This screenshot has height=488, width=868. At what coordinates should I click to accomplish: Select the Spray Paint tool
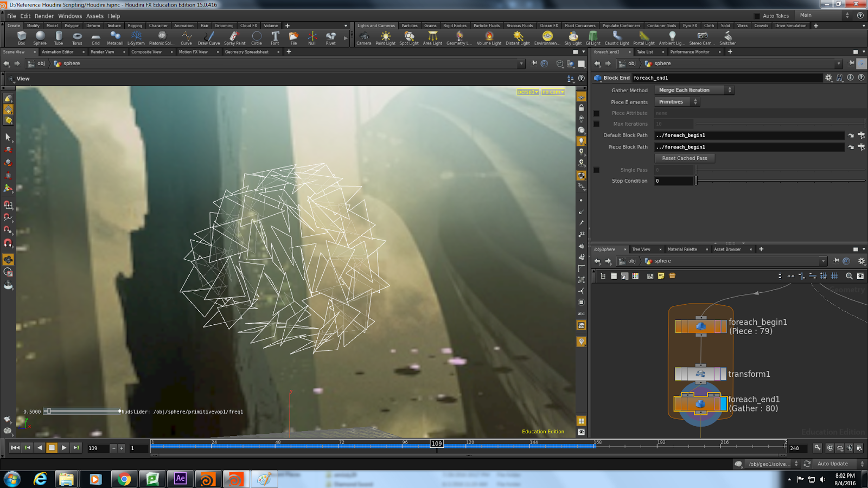click(234, 37)
